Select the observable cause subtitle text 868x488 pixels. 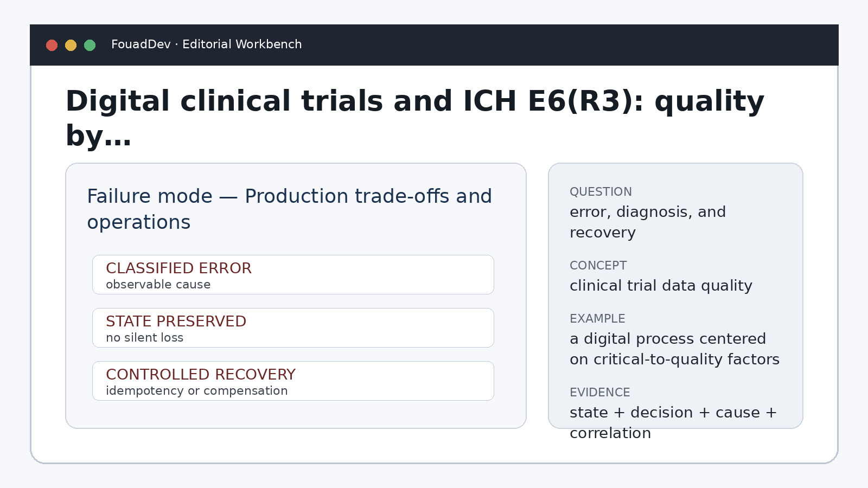(x=158, y=285)
